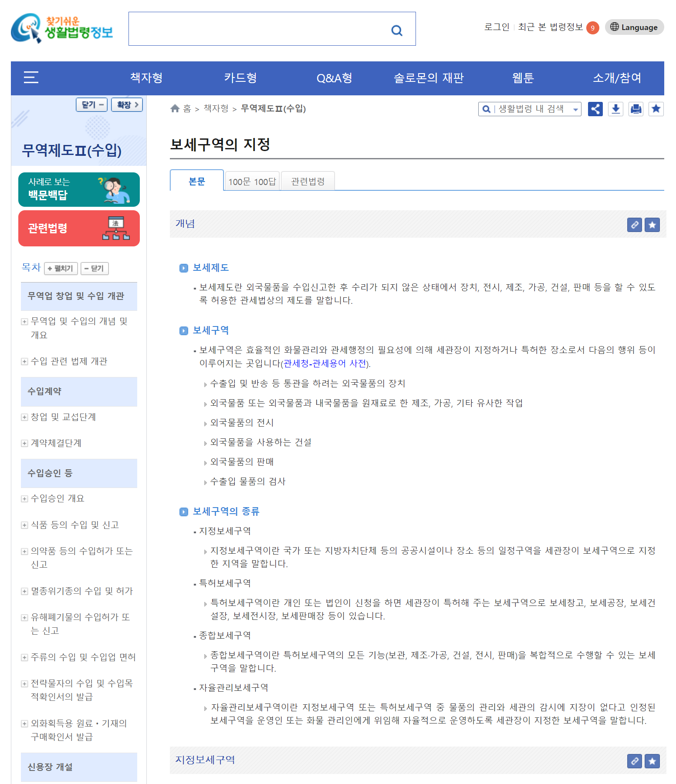The image size is (676, 784).
Task: Click 닫기 button on sidebar
Action: tap(92, 104)
